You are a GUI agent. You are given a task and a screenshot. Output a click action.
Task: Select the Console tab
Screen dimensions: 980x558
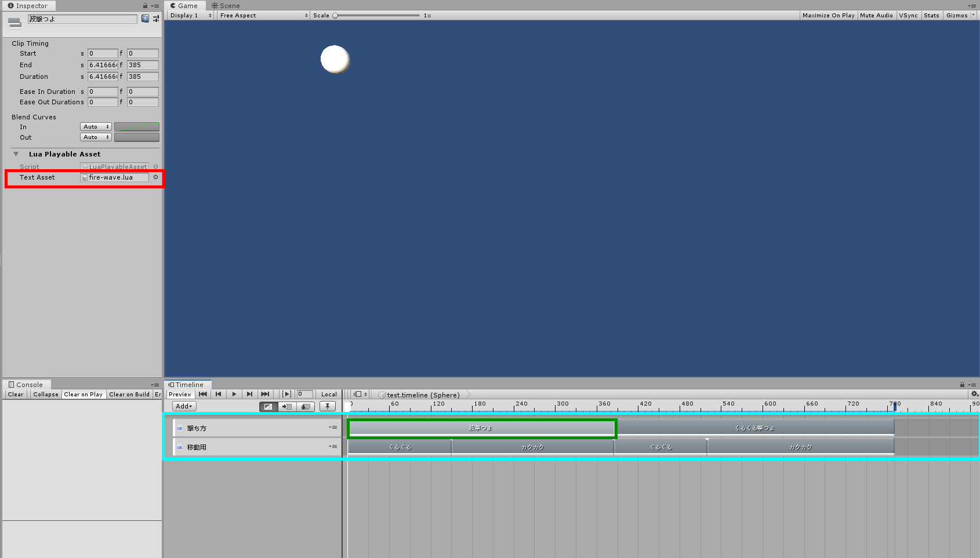click(26, 385)
